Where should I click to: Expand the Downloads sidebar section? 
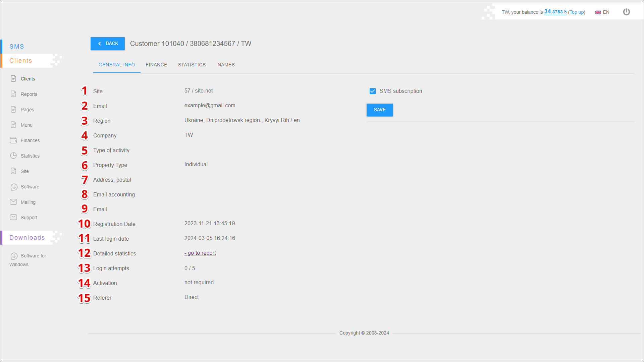click(x=27, y=238)
